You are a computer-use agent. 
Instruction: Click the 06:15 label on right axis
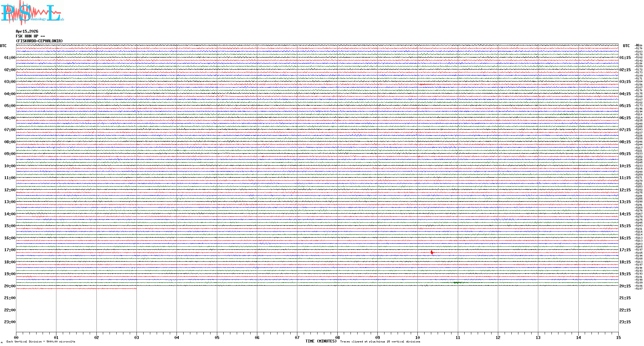(x=625, y=118)
